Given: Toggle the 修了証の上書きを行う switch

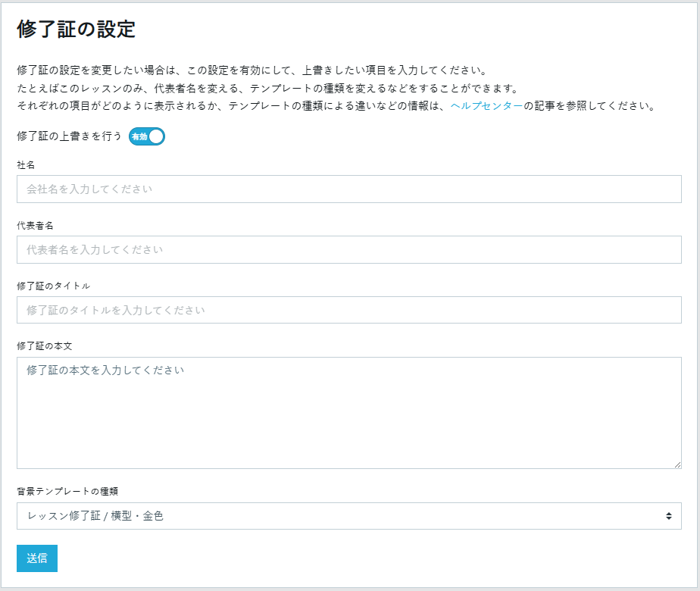Looking at the screenshot, I should point(147,136).
